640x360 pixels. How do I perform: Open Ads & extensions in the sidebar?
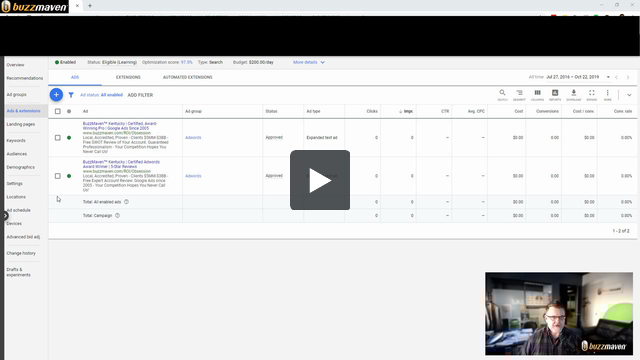23,111
